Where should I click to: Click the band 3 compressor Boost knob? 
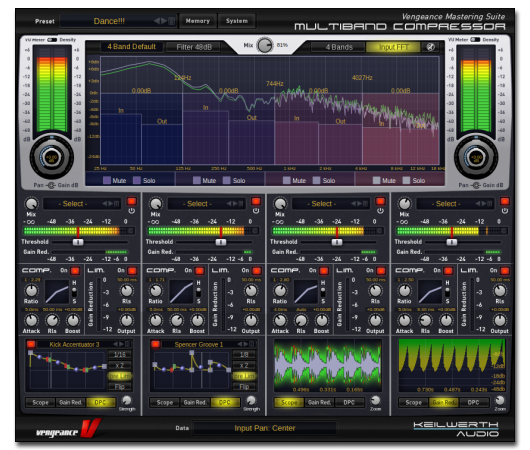(321, 320)
